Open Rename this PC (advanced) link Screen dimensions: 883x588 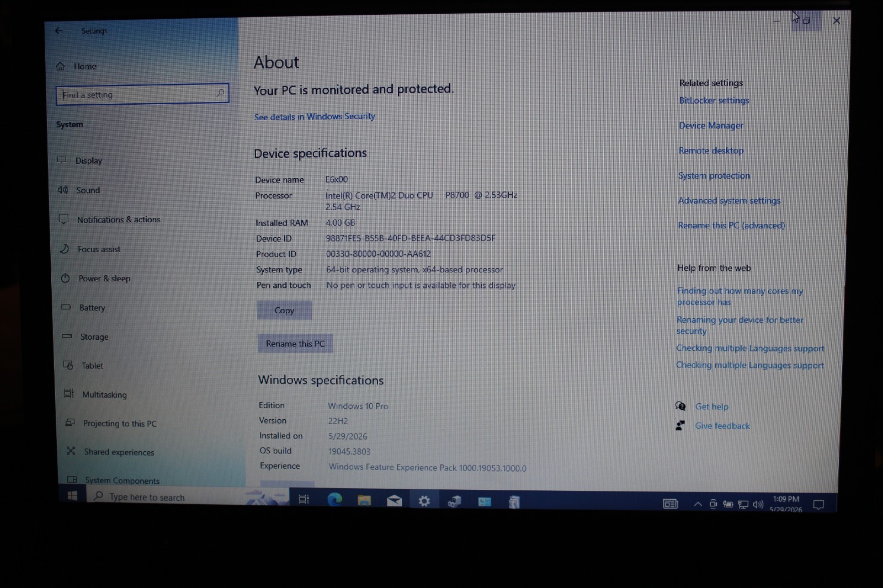click(x=731, y=225)
